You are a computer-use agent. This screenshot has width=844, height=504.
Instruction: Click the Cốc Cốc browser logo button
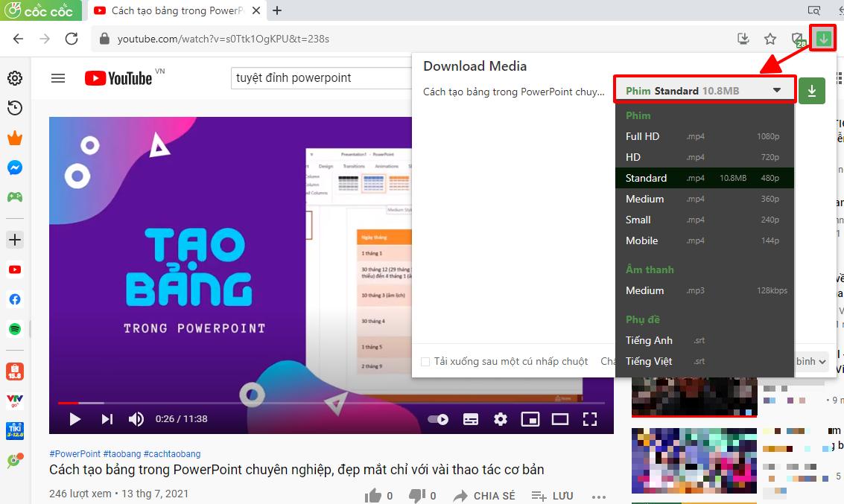click(x=40, y=10)
